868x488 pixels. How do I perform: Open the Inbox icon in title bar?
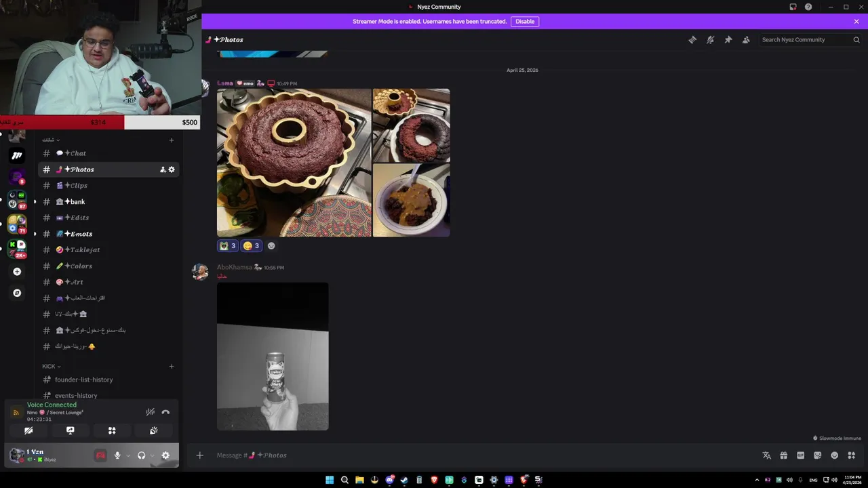pos(793,7)
